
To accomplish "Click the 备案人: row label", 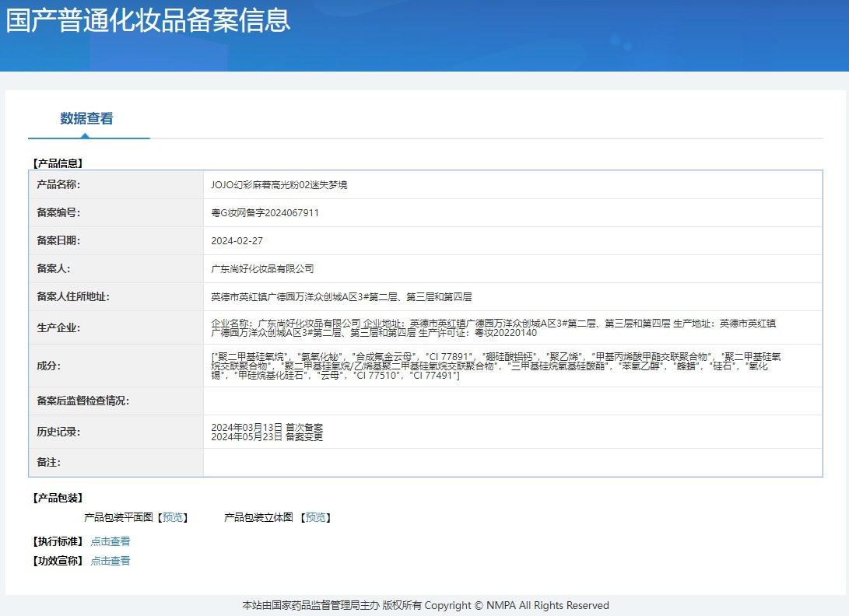I will (x=54, y=269).
